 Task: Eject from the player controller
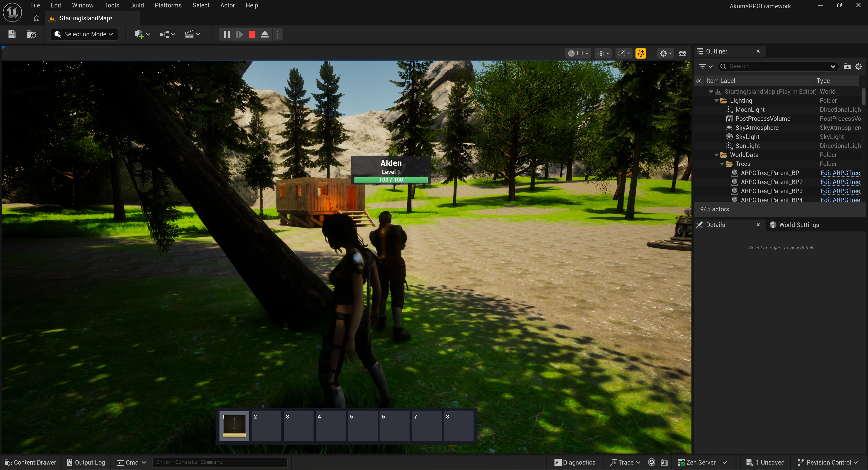pos(265,34)
